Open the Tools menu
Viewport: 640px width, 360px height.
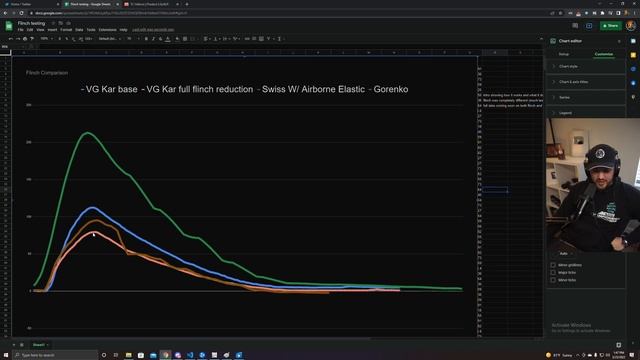click(91, 30)
